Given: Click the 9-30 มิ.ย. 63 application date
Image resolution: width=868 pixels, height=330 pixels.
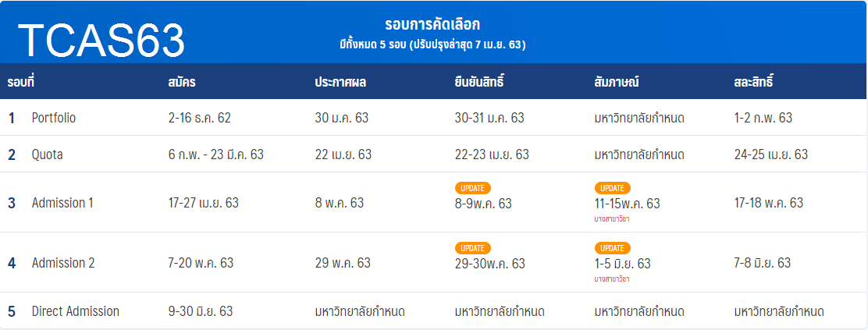Looking at the screenshot, I should (x=201, y=311).
